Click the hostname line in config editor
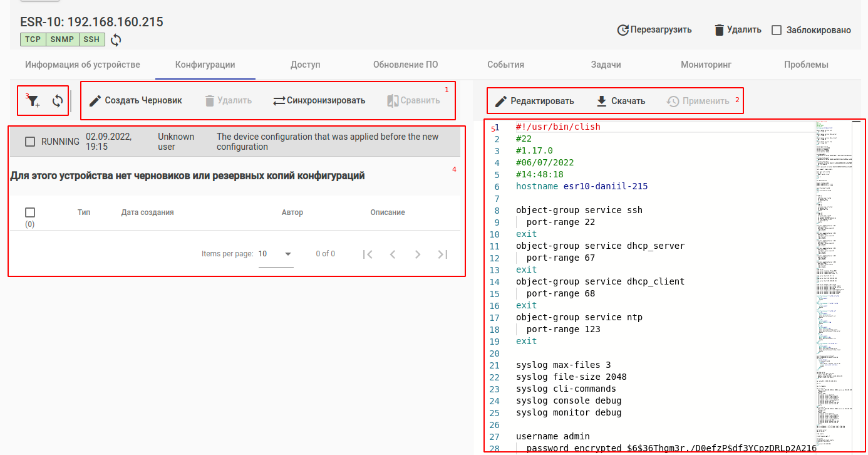Image resolution: width=868 pixels, height=455 pixels. point(582,186)
